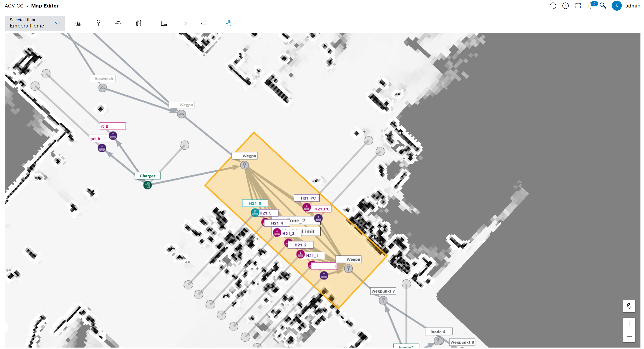The width and height of the screenshot is (644, 349).
Task: Select the waypoint pin tool
Action: [98, 23]
